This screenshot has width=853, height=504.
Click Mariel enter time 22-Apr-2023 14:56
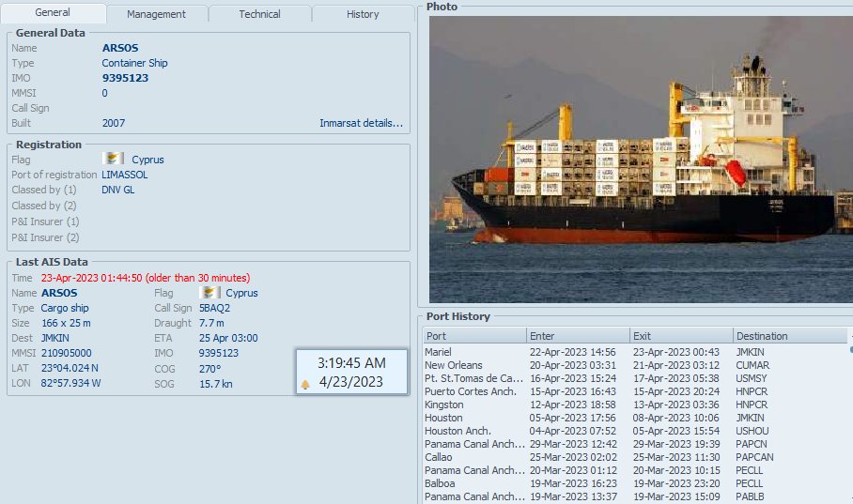click(x=573, y=352)
